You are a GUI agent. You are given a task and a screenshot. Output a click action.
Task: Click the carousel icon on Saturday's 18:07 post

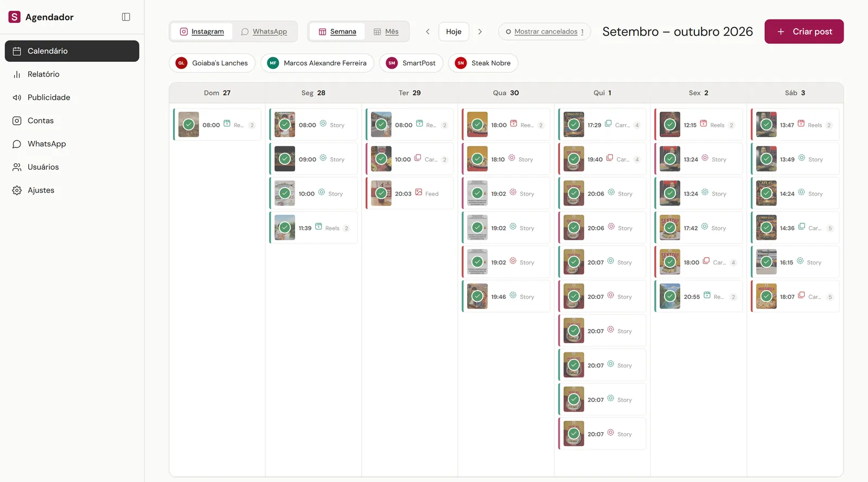click(x=801, y=295)
